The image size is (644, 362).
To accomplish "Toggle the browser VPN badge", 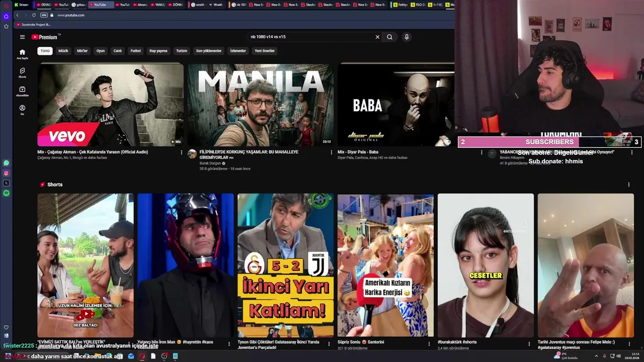I will [x=44, y=15].
